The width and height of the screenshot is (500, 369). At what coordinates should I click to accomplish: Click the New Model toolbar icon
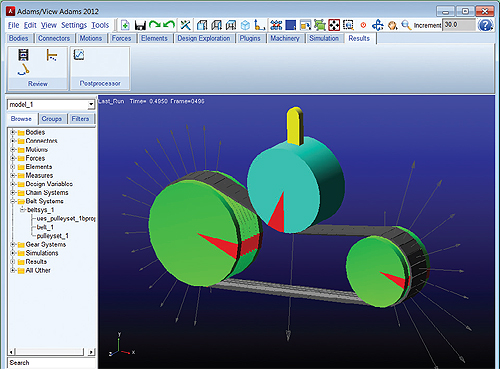point(125,25)
